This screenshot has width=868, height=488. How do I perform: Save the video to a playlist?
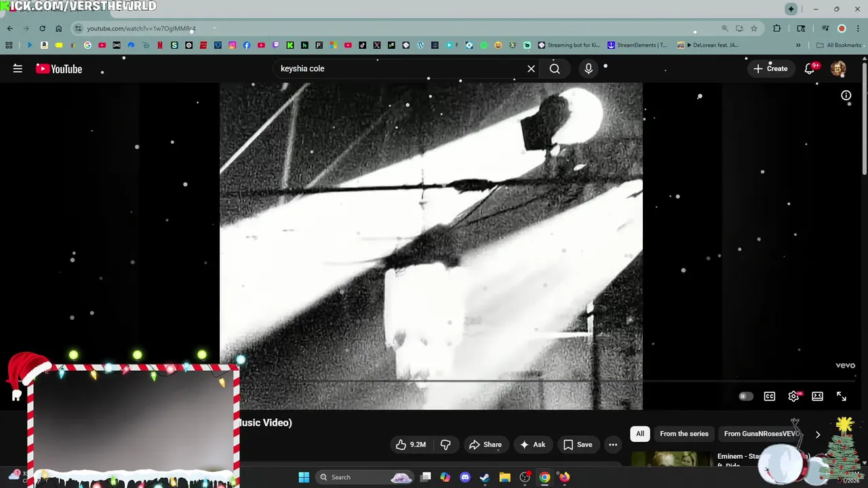coord(578,445)
